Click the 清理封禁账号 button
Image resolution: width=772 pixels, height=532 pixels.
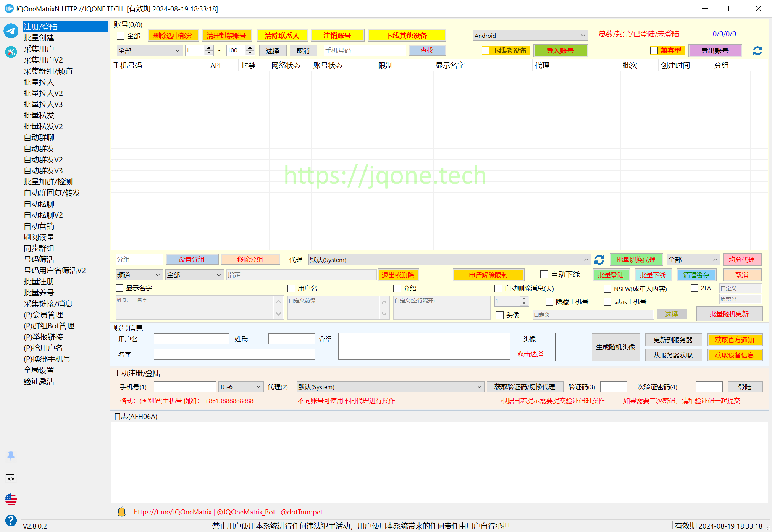pos(226,36)
